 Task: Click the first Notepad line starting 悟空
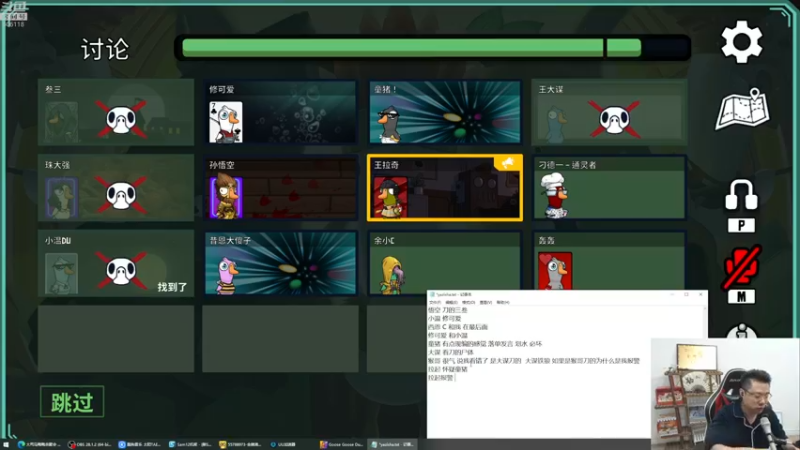(447, 310)
